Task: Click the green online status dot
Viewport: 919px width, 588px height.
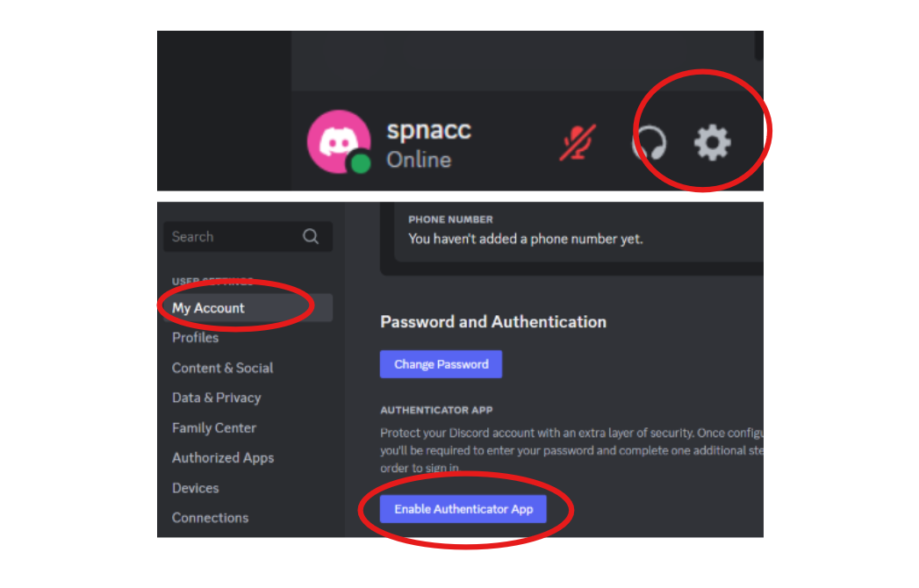Action: (x=361, y=163)
